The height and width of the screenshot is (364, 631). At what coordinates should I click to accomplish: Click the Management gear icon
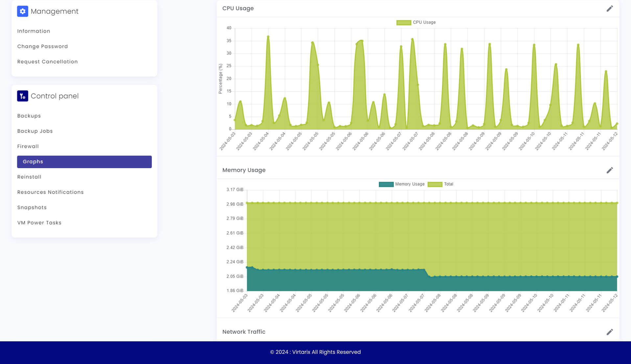pyautogui.click(x=22, y=11)
